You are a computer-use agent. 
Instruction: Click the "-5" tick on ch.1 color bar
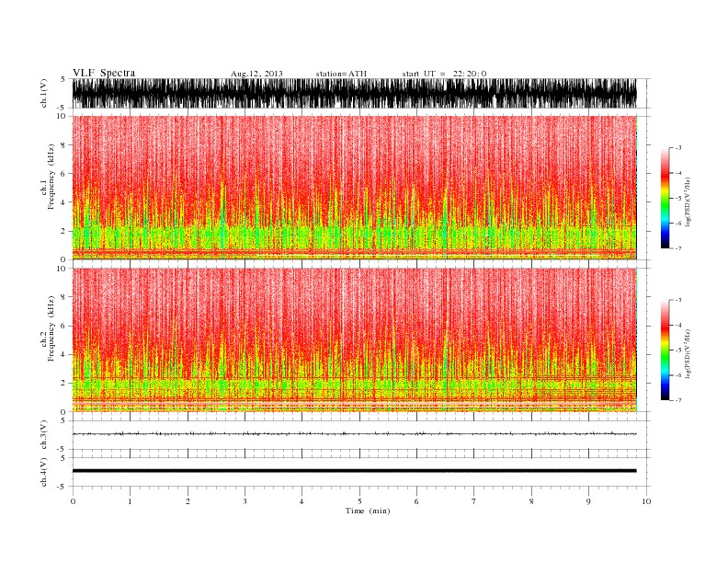[678, 199]
